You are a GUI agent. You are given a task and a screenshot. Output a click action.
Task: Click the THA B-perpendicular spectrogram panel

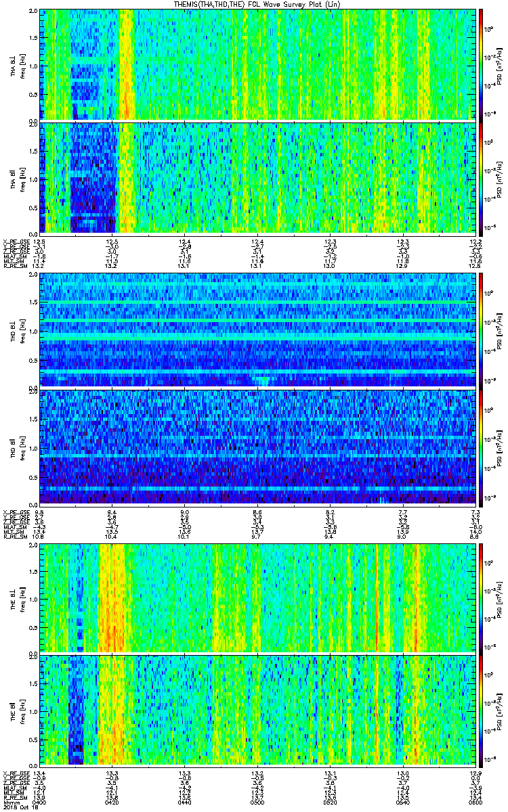coord(257,64)
